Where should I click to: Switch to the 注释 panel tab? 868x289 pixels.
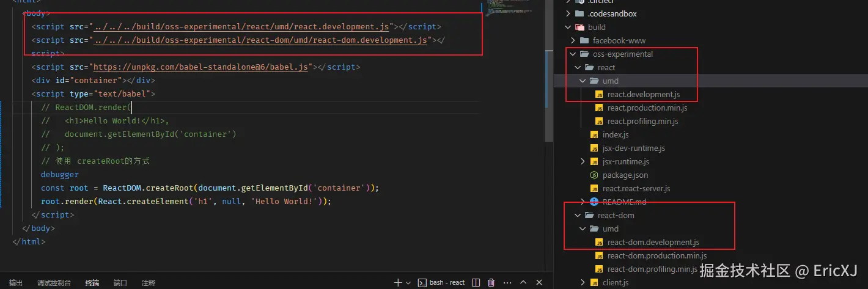tap(149, 283)
